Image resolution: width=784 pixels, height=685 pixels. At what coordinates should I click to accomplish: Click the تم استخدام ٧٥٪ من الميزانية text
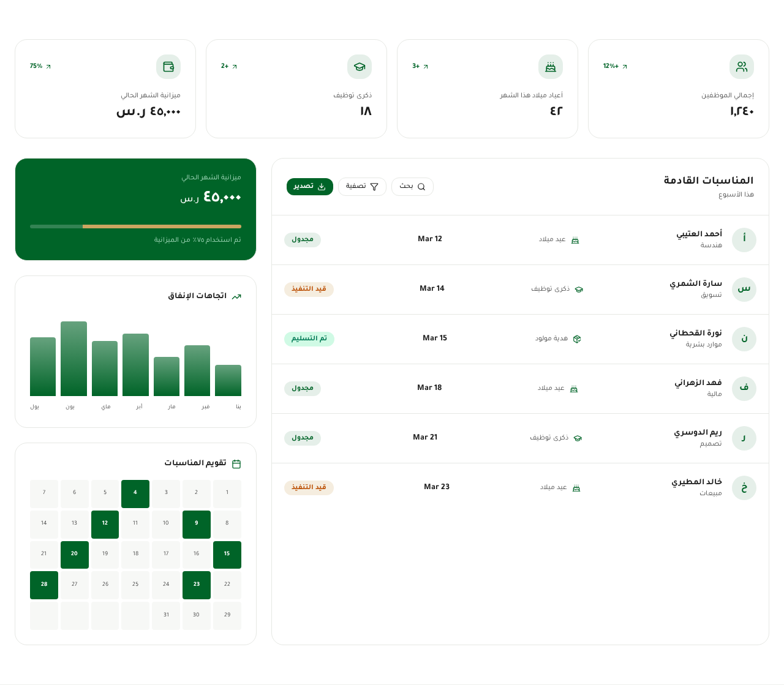click(x=198, y=240)
